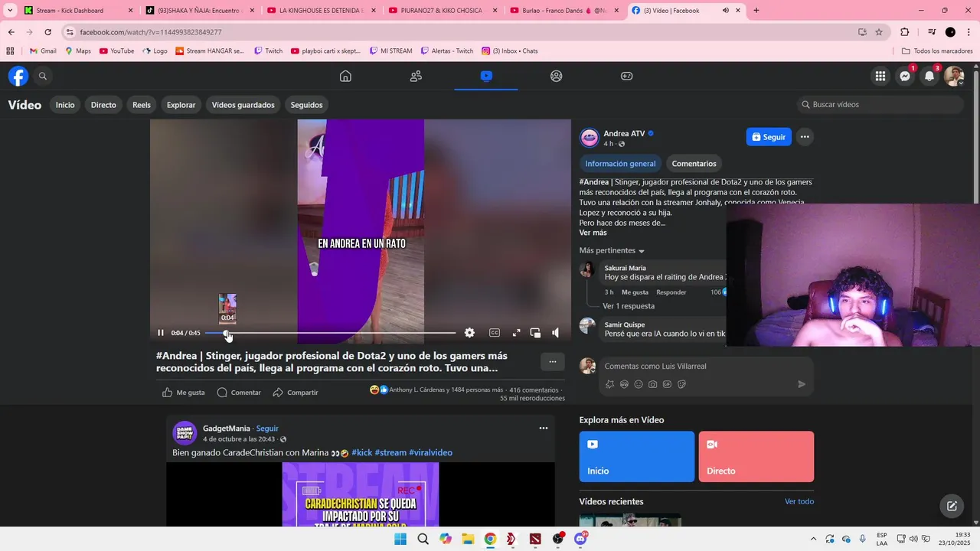980x551 pixels.
Task: Open account profile picture menu
Action: point(954,76)
